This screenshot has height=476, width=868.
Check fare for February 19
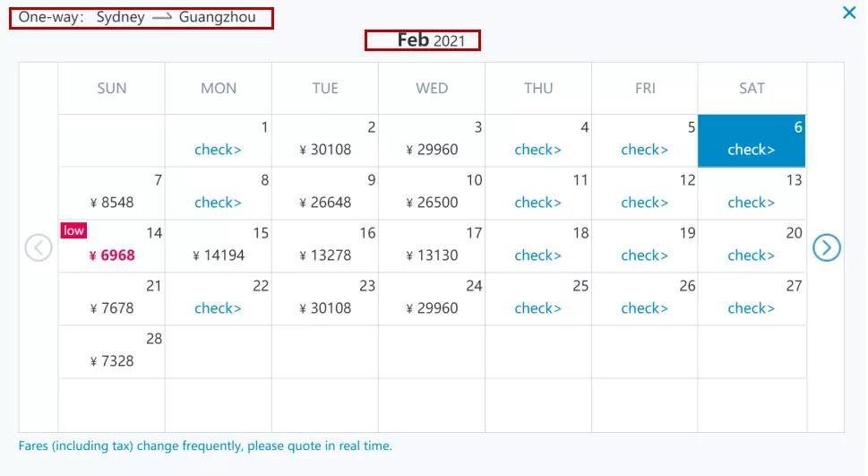(644, 255)
